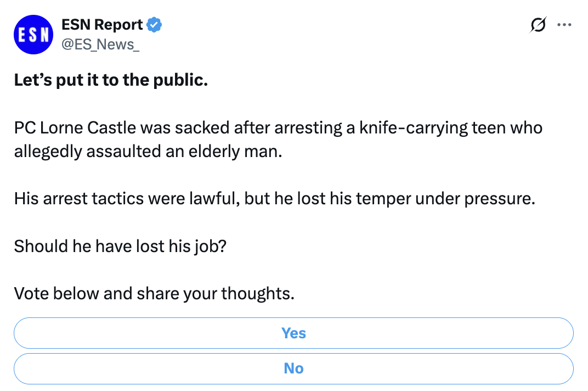The width and height of the screenshot is (588, 391).
Task: Click the "PC Lorne Castle" name in the post
Action: point(75,128)
